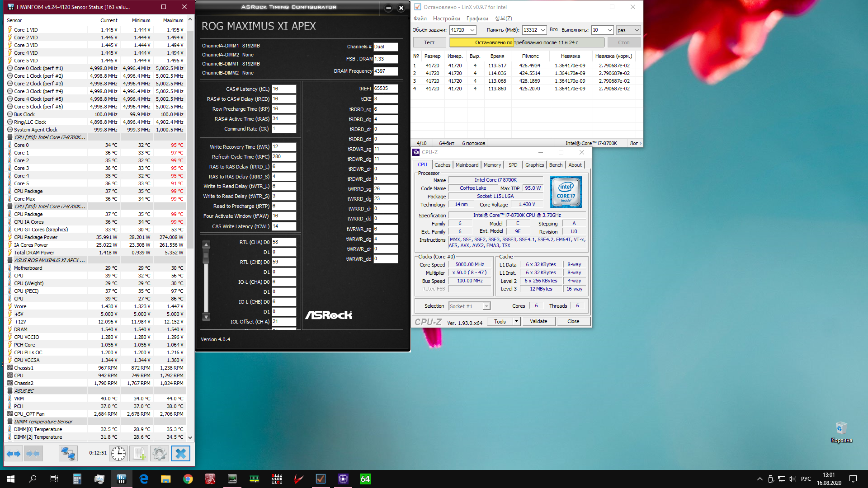Open HWiNFO remote network monitoring icon
868x488 pixels.
coord(68,453)
